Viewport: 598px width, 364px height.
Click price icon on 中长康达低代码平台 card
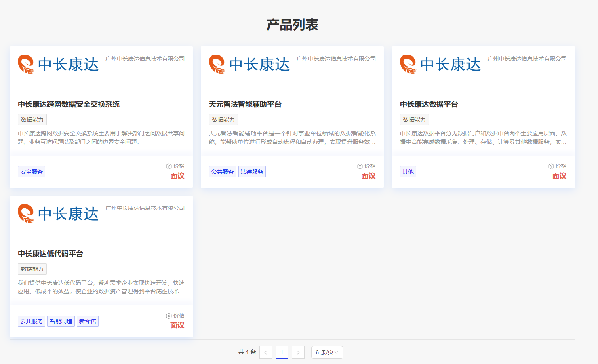[x=169, y=316]
